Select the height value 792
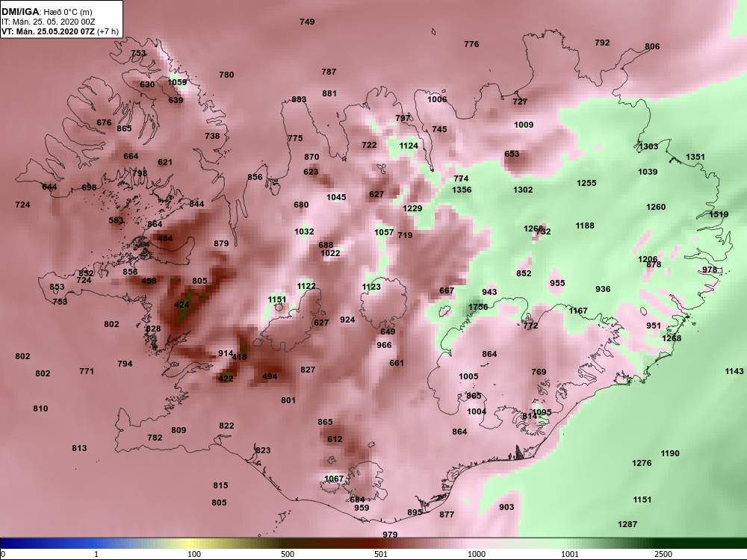Viewport: 747px width, 560px height. point(602,43)
